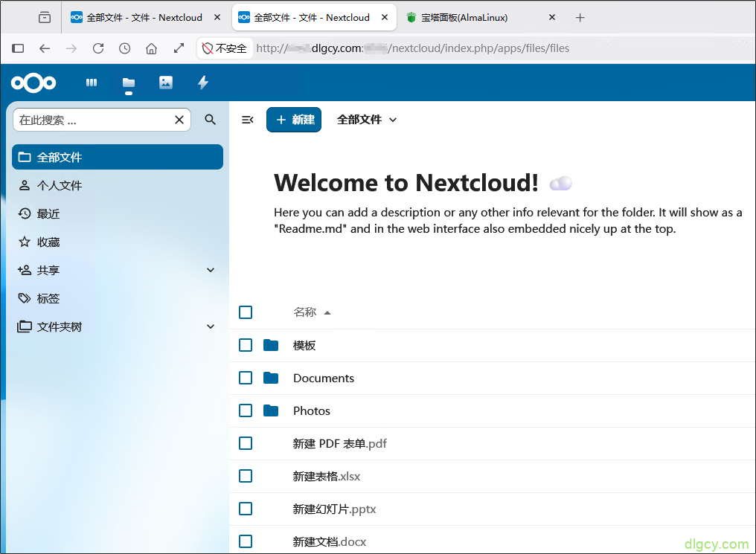Click the magnifier search icon in sidebar
Image resolution: width=756 pixels, height=554 pixels.
pos(211,120)
